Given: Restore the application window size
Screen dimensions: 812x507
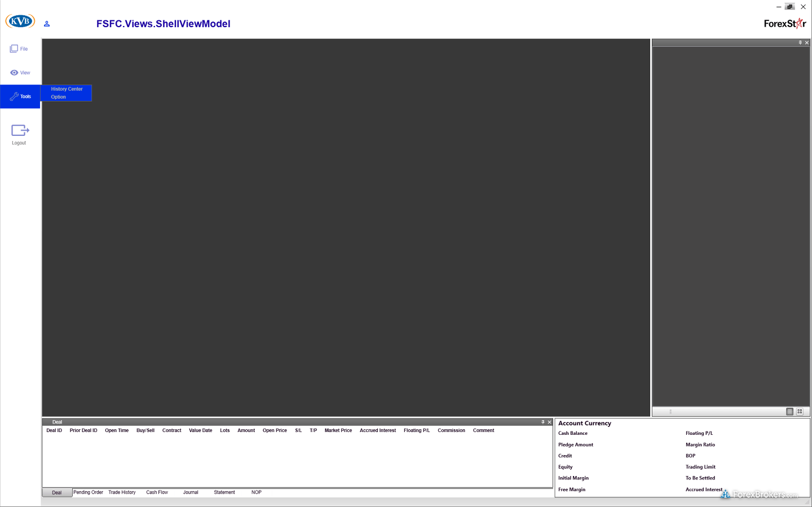Looking at the screenshot, I should coord(790,7).
